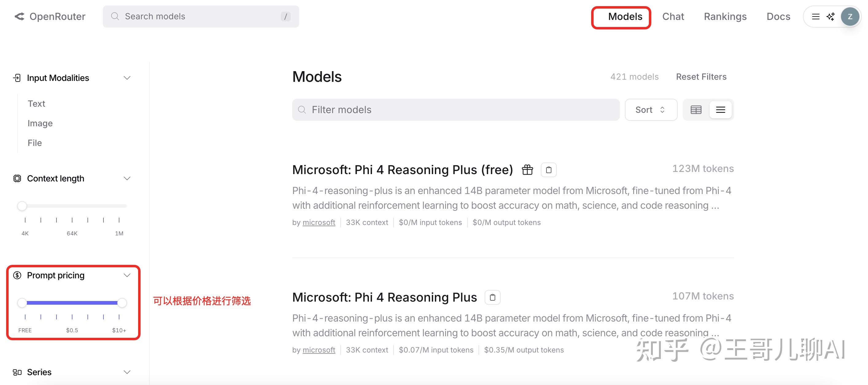This screenshot has width=868, height=385.
Task: Click the OpenRouter logo icon
Action: click(x=20, y=17)
